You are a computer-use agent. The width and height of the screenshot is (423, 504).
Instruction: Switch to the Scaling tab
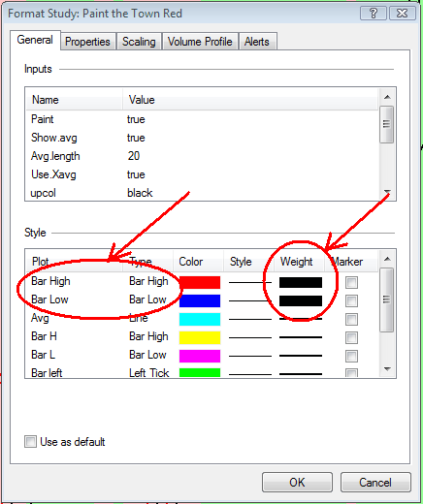(x=139, y=42)
